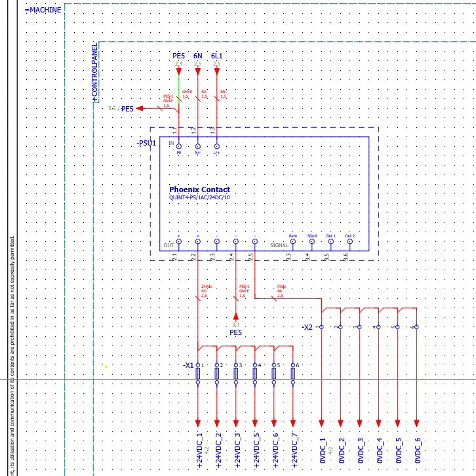Click the 24Vdc RD 2,5 wire definition
Screen dimensions: 476x476
pyautogui.click(x=206, y=291)
